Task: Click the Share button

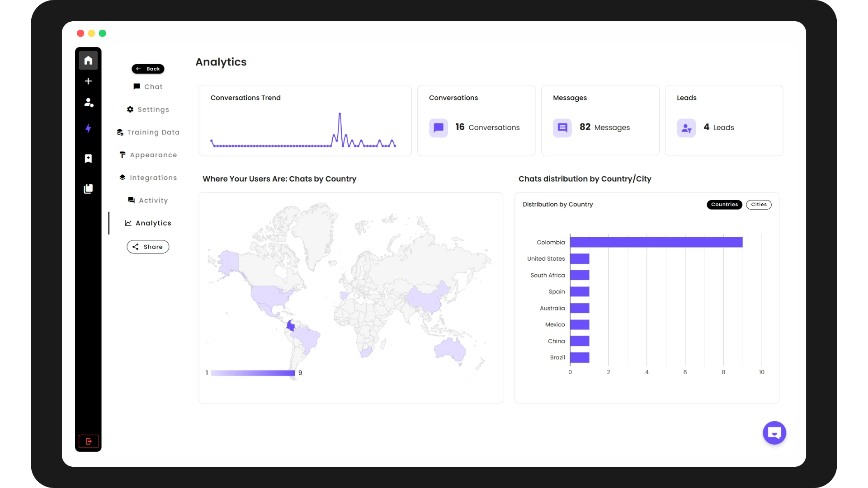Action: coord(148,247)
